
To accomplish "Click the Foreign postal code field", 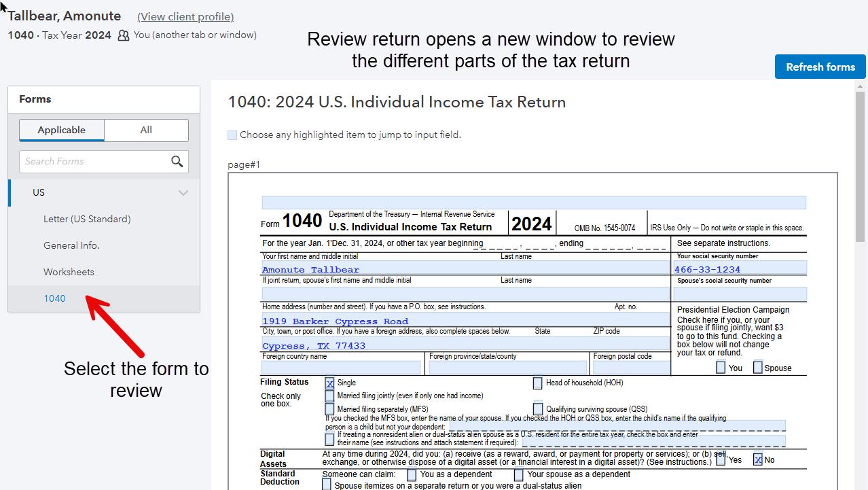I will [631, 368].
